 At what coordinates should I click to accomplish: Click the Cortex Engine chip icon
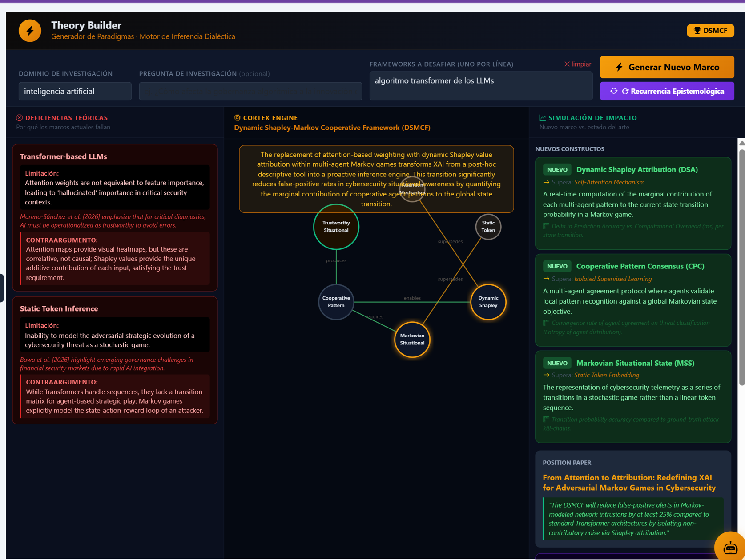pyautogui.click(x=237, y=118)
